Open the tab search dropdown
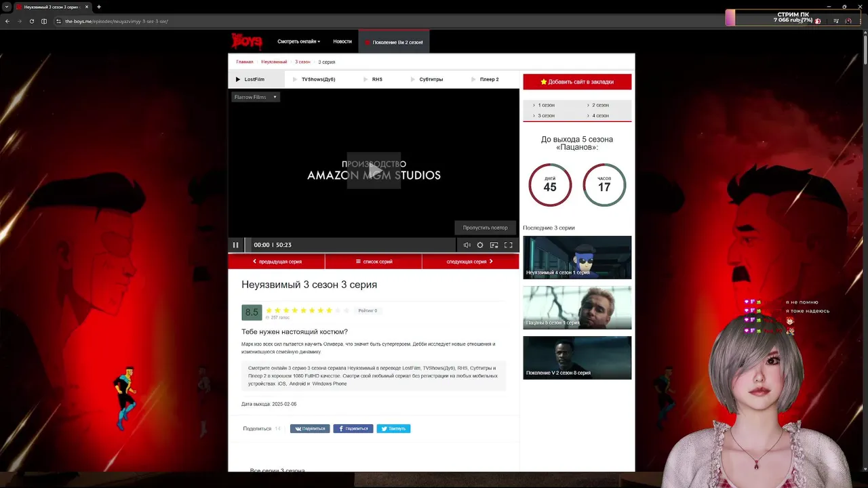Image resolution: width=868 pixels, height=488 pixels. 6,7
